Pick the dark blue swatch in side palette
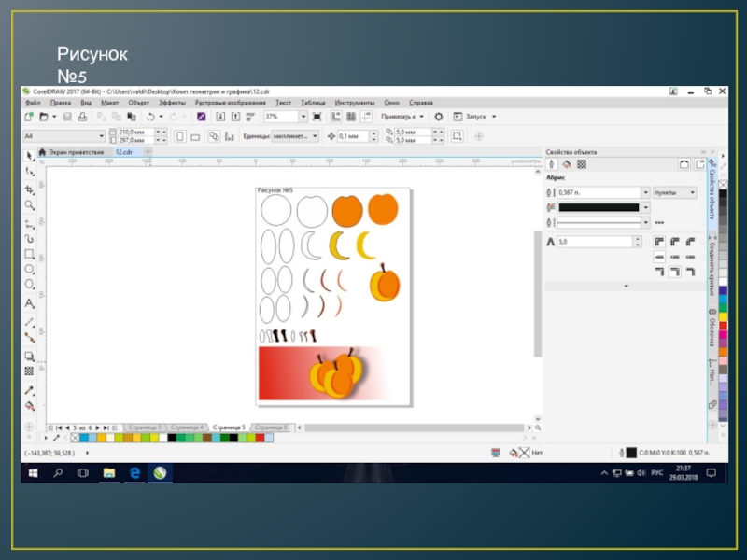 pos(723,290)
